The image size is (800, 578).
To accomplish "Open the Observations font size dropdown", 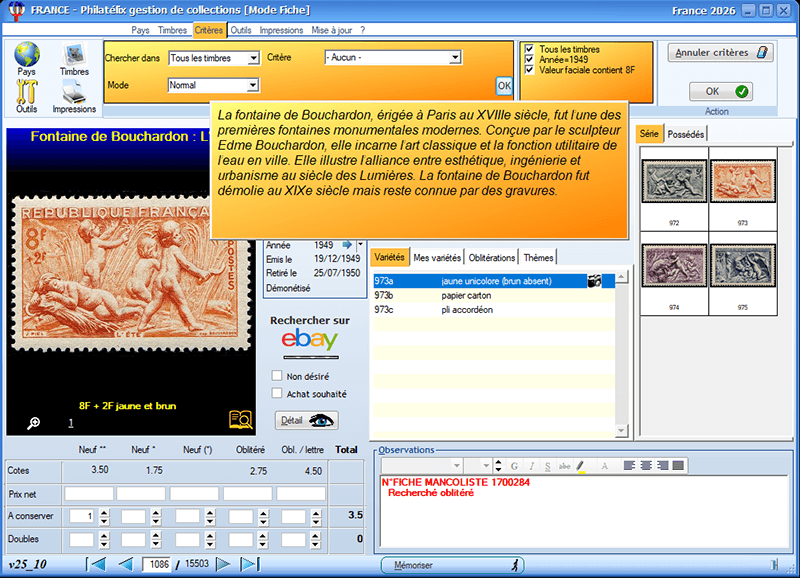I will (x=486, y=465).
